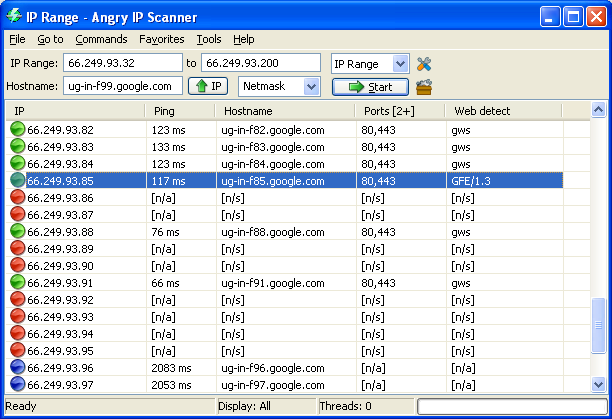The image size is (612, 419).
Task: Open the Go to menu
Action: (x=50, y=39)
